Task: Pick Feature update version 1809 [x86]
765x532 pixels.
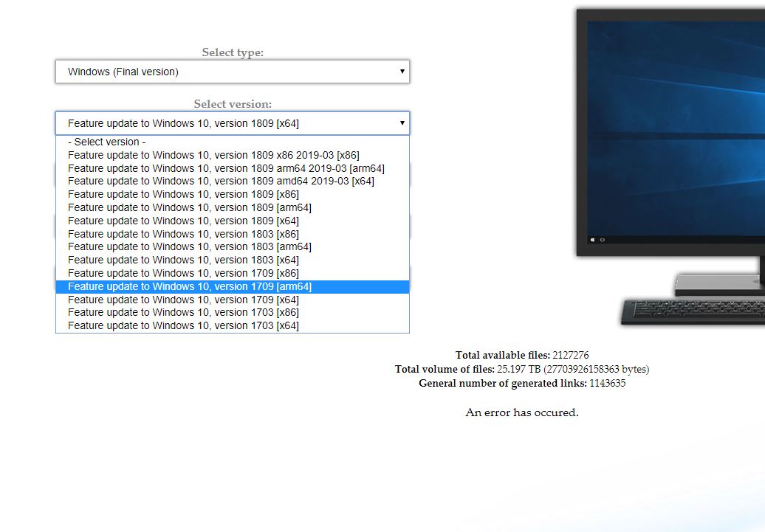Action: coord(232,194)
